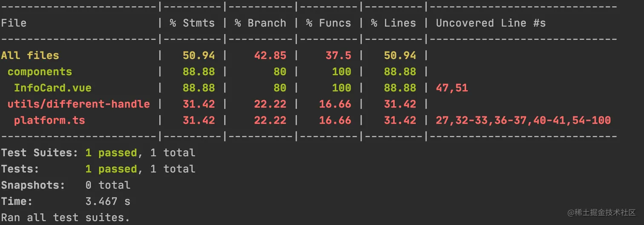644x225 pixels.
Task: Click platform.ts % Branch value 22.22
Action: (x=270, y=120)
